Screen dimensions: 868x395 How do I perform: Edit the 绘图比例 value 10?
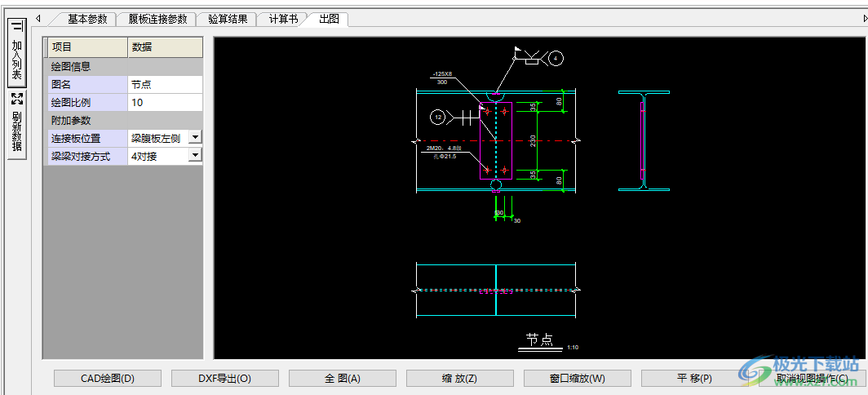(165, 103)
